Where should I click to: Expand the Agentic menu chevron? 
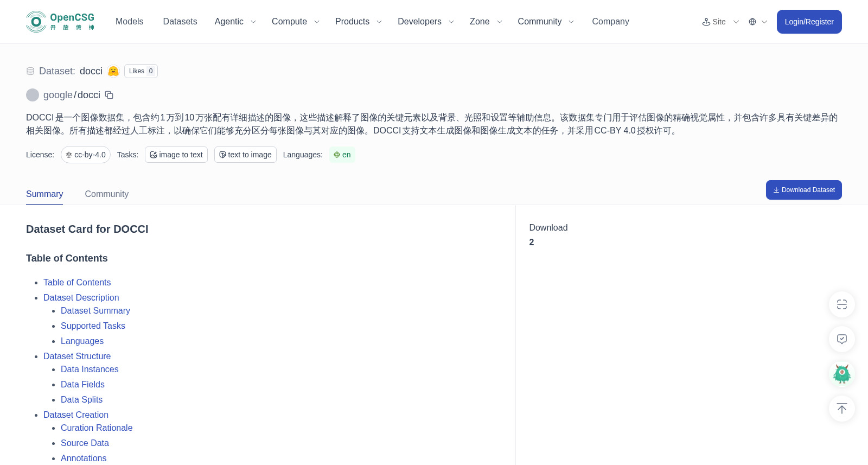[x=253, y=22]
